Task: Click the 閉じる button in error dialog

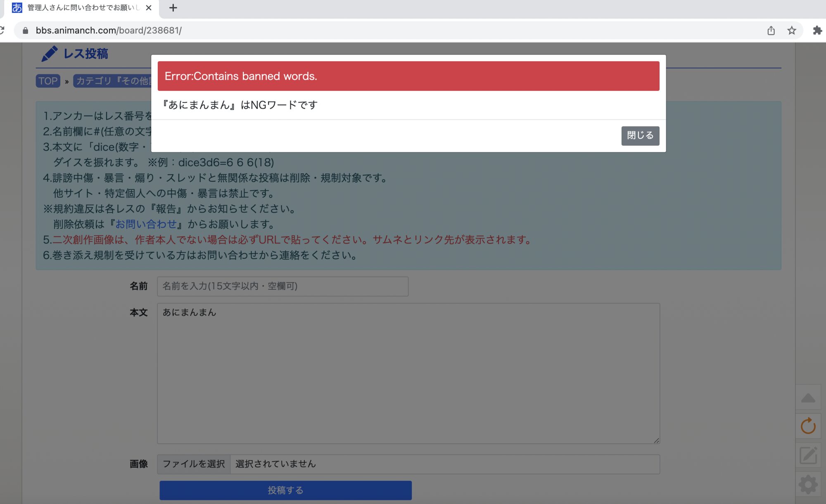Action: [640, 135]
